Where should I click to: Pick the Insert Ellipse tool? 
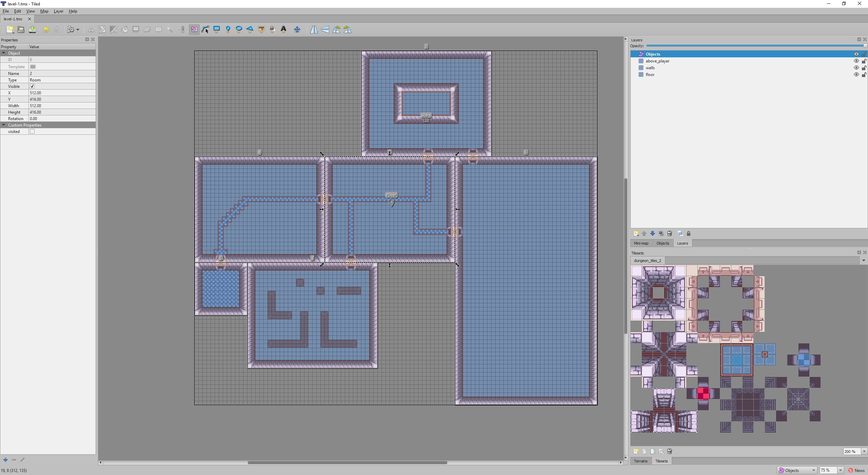(239, 30)
